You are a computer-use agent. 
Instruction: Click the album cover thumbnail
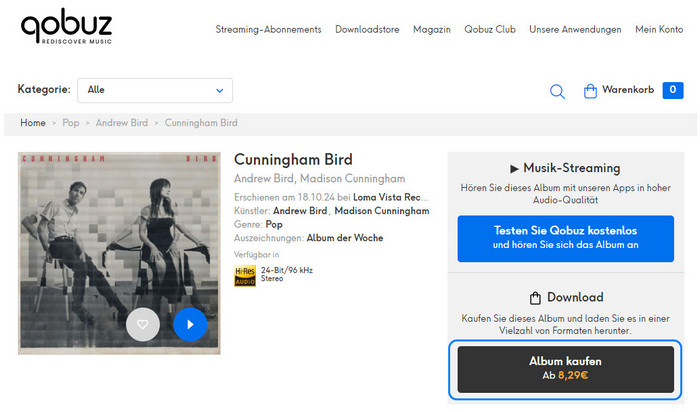pyautogui.click(x=119, y=254)
